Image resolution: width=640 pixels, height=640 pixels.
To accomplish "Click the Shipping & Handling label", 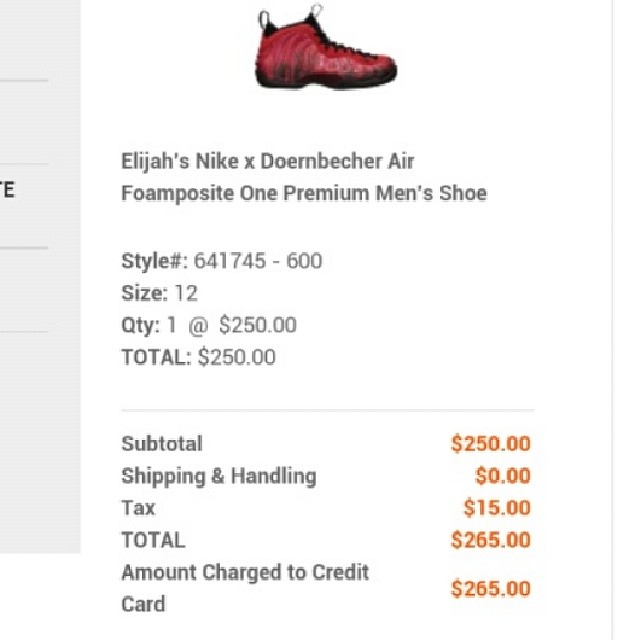I will point(218,476).
